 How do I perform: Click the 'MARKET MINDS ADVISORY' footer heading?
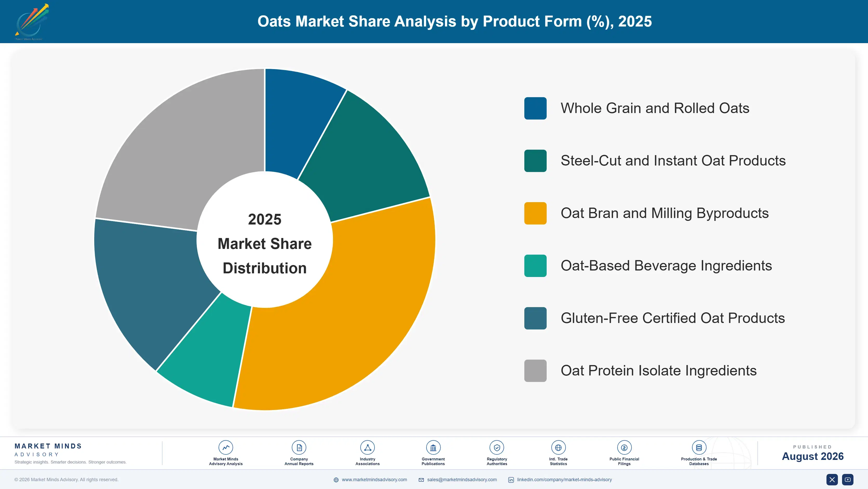[48, 450]
